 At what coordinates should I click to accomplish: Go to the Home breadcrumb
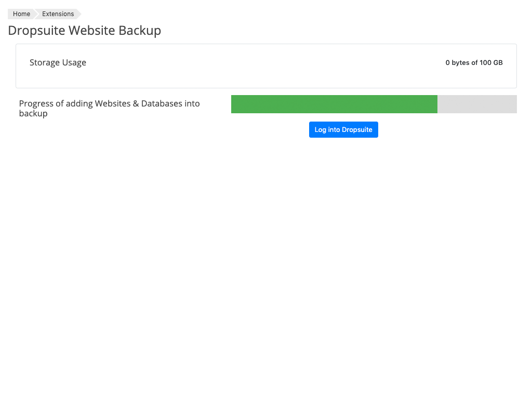point(21,14)
